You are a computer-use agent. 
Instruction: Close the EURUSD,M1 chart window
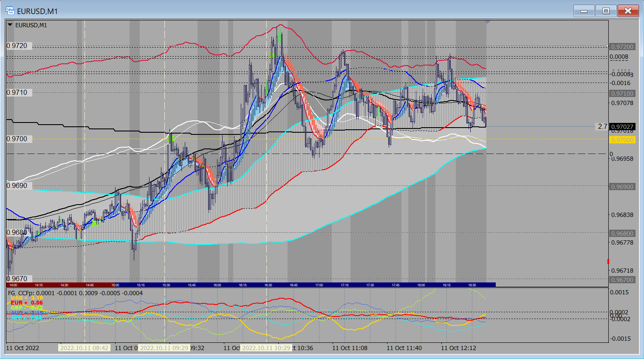(628, 11)
